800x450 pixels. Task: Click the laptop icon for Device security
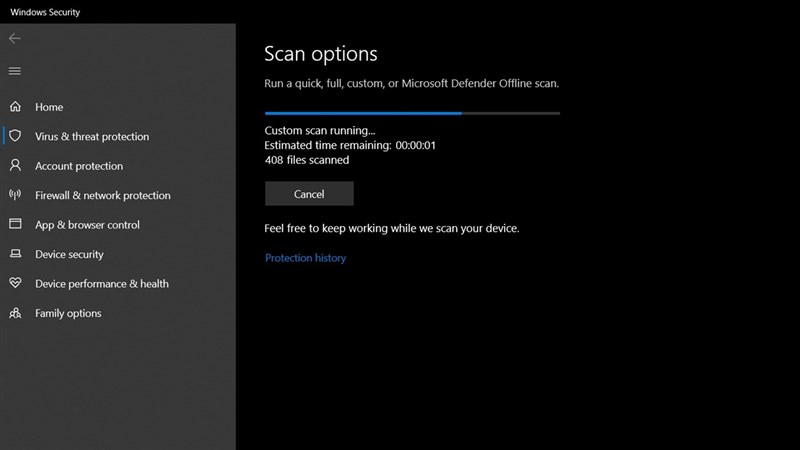pos(15,254)
